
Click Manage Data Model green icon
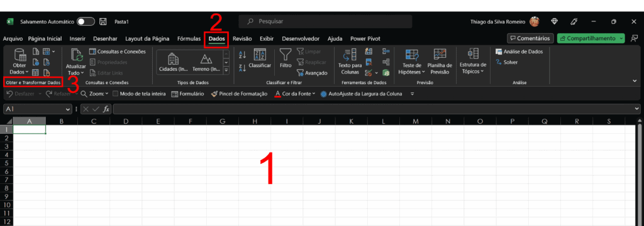pyautogui.click(x=386, y=73)
